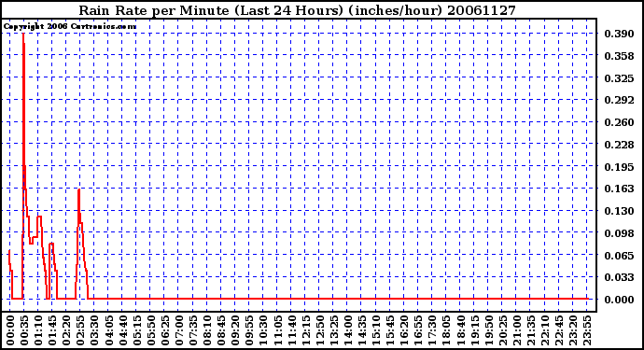644x350 pixels.
Task: Choose the 08:45 x-axis label
Action: [x=221, y=330]
